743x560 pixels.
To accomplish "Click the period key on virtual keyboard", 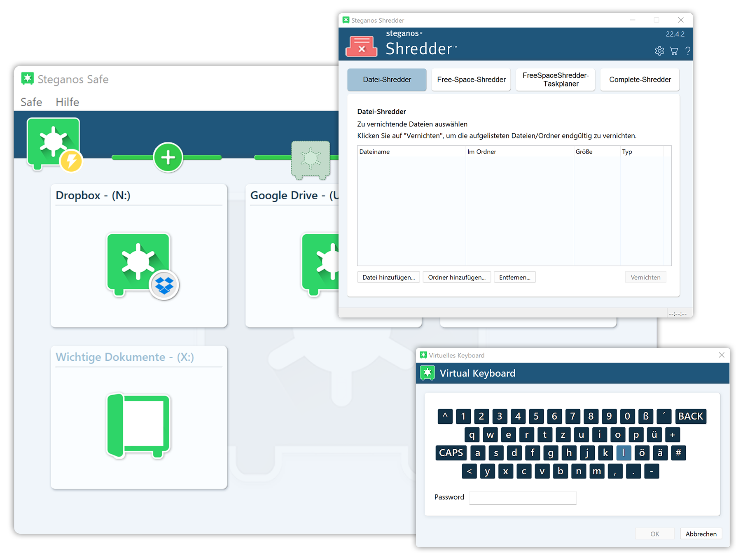I will (633, 471).
